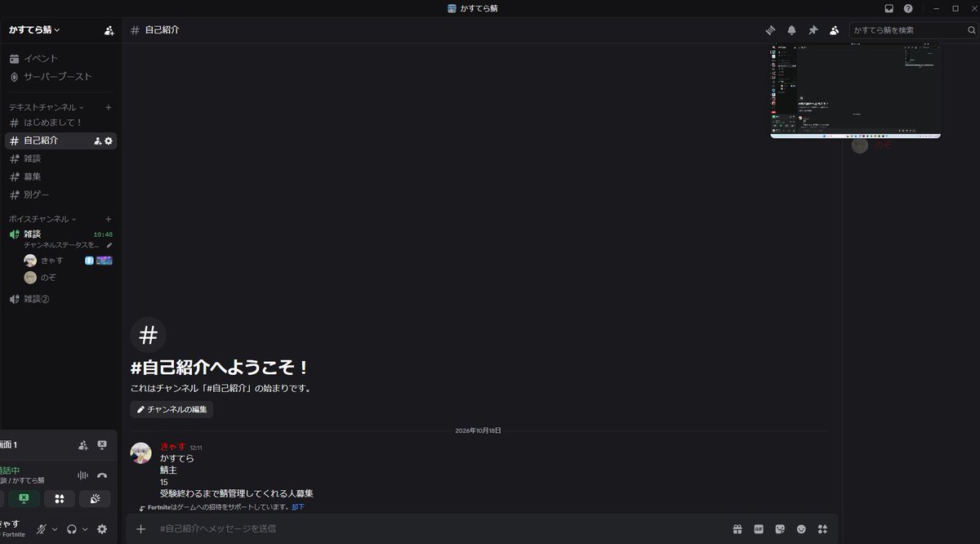Open the 別ゲー text channel
Viewport: 980px width, 544px height.
[60, 194]
